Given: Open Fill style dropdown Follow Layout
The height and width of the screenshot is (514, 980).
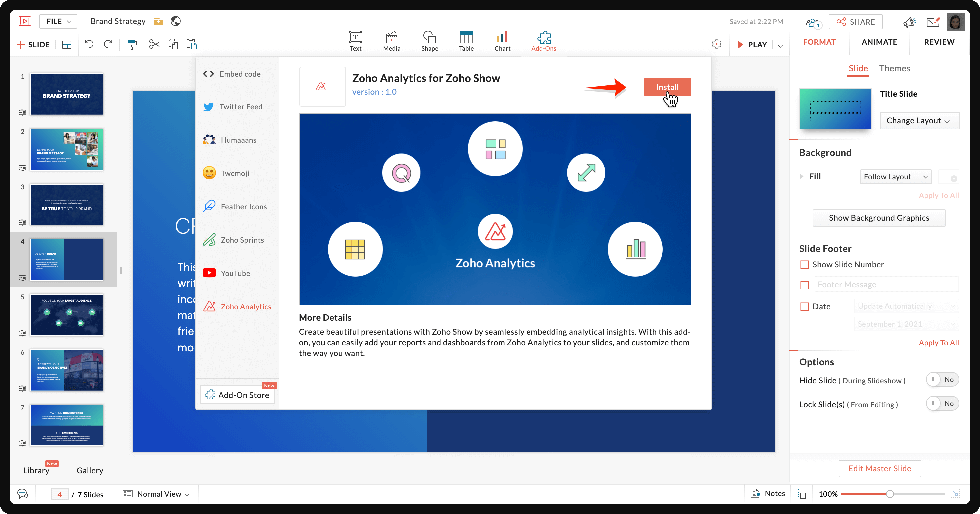Looking at the screenshot, I should tap(895, 176).
